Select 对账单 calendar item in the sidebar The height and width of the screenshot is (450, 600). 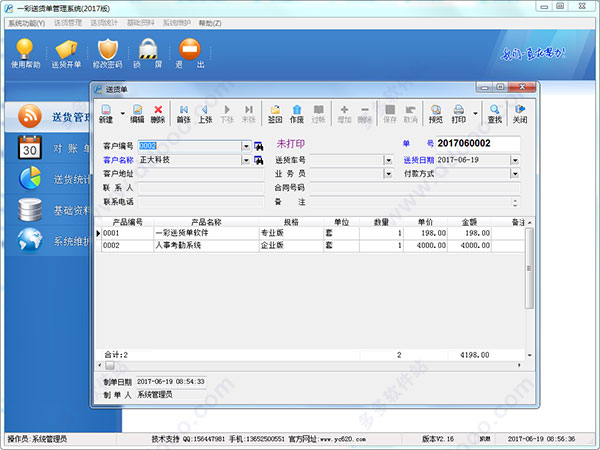point(48,148)
